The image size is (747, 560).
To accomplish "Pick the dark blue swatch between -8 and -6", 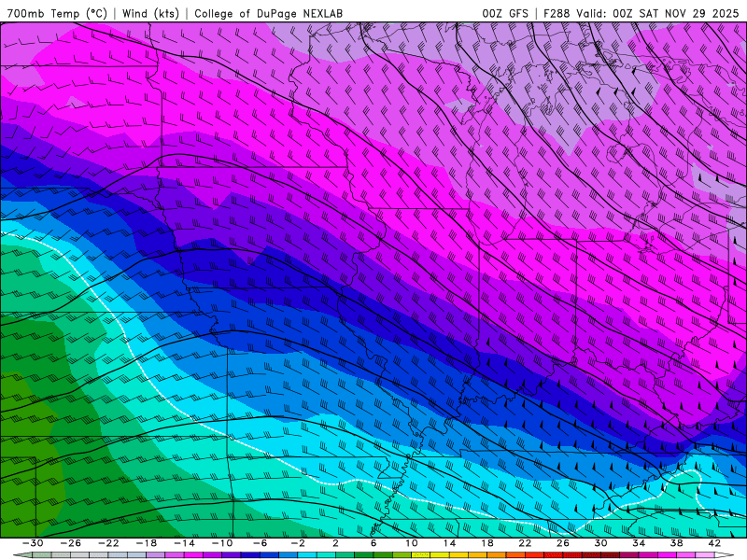I will [x=250, y=555].
